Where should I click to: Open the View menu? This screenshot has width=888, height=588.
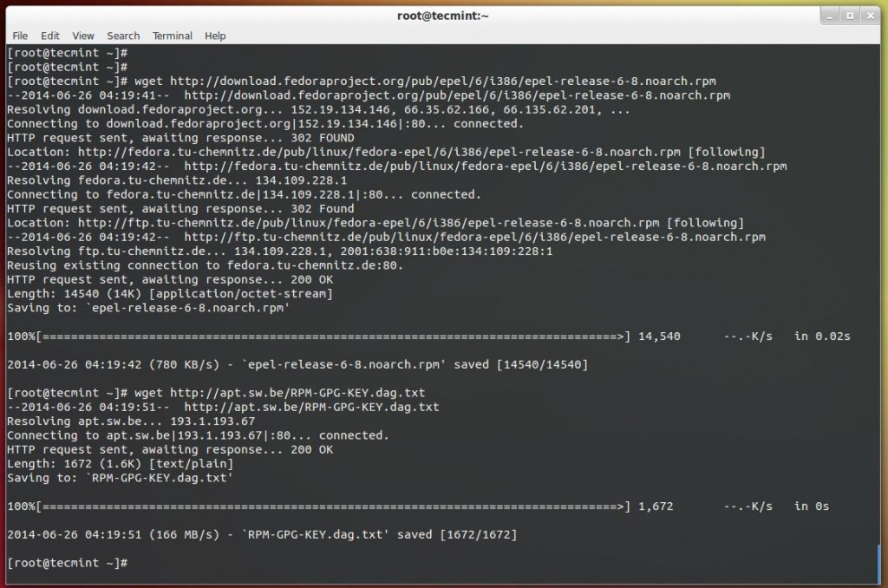click(82, 36)
